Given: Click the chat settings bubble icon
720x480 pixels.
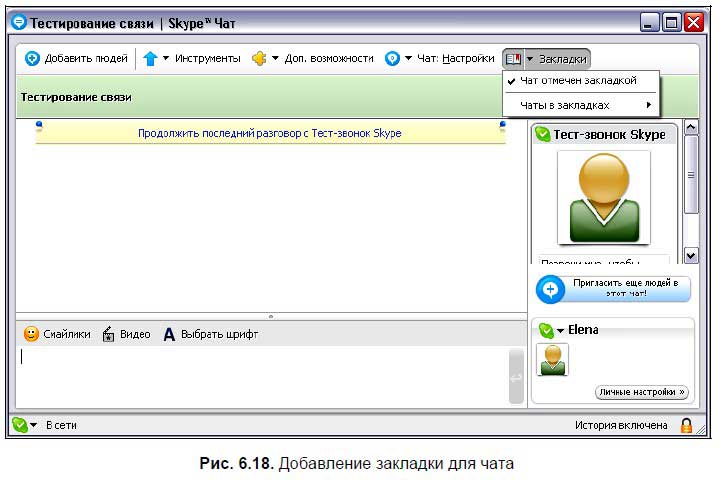Looking at the screenshot, I should coord(393,59).
